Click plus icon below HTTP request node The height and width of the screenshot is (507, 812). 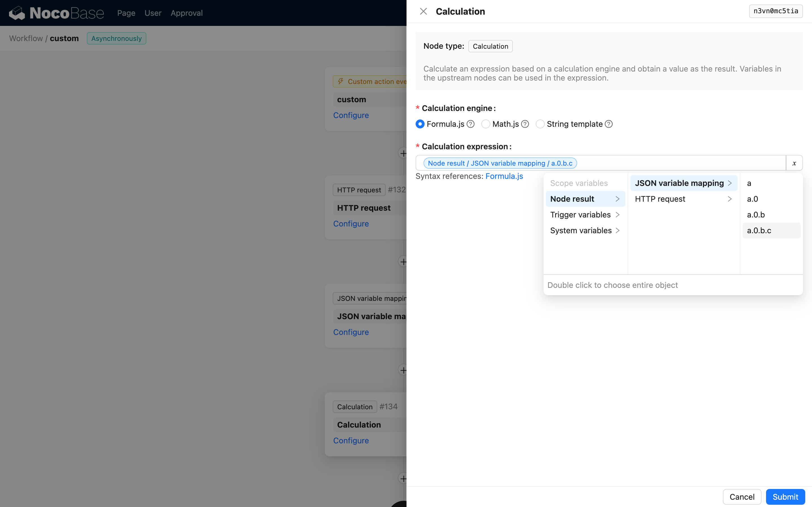click(x=403, y=262)
